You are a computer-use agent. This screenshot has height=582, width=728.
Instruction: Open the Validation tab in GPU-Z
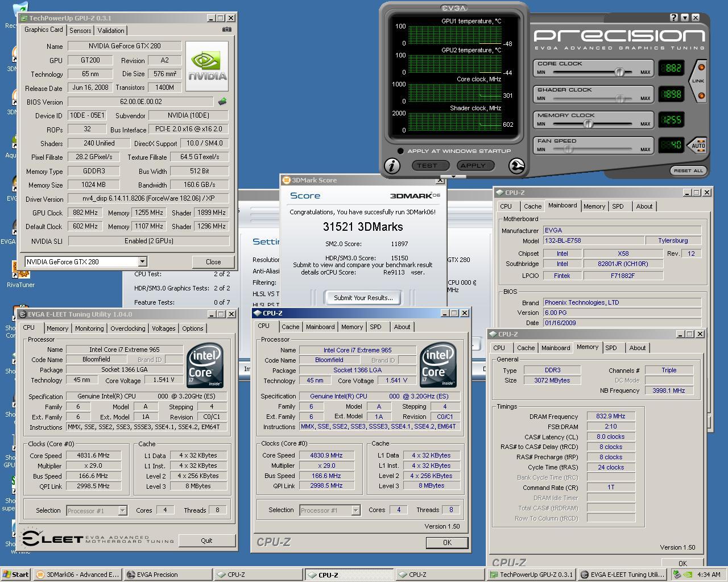pos(111,31)
